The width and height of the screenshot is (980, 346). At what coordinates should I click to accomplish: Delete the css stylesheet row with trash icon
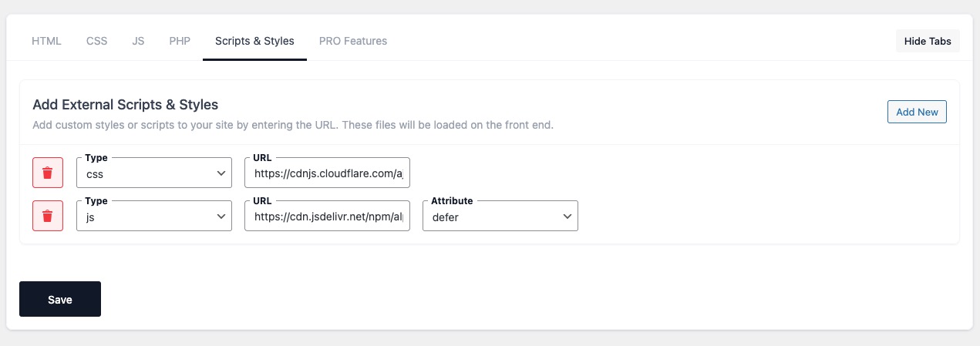pos(48,173)
